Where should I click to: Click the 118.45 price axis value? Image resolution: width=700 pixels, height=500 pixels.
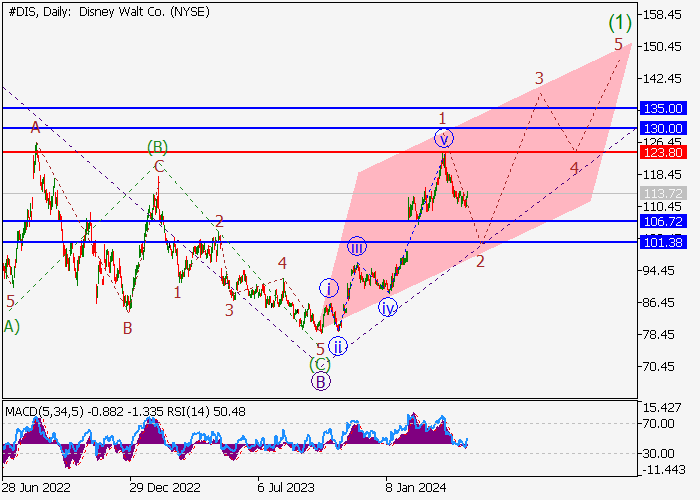click(x=662, y=175)
